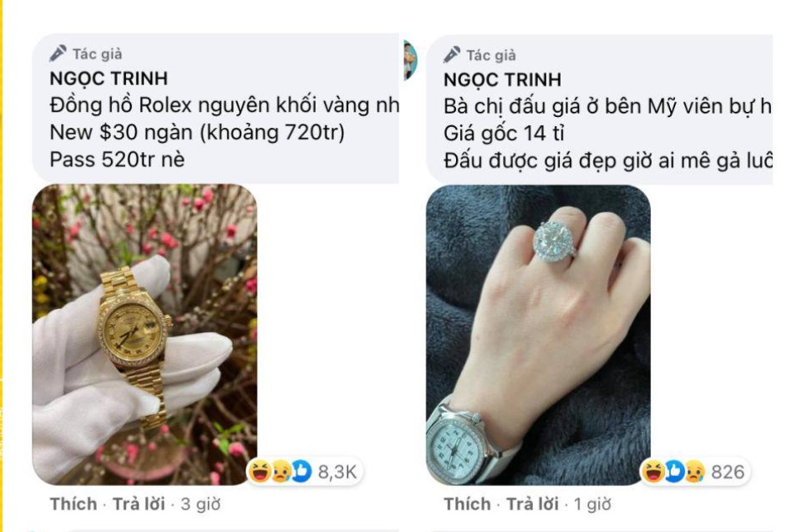Click the like thumb reaction under the Rolex photo
The width and height of the screenshot is (807, 532).
pos(302,471)
